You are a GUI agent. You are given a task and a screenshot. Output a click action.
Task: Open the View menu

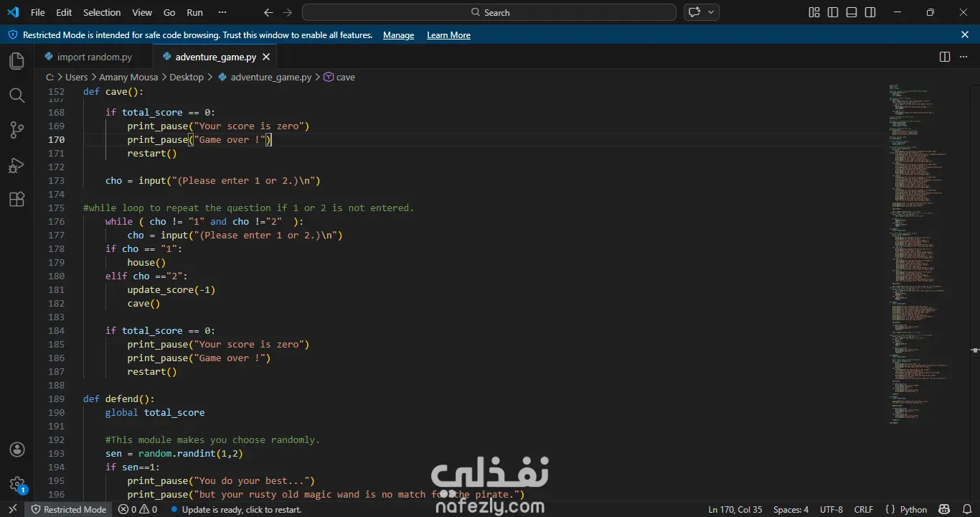coord(142,12)
